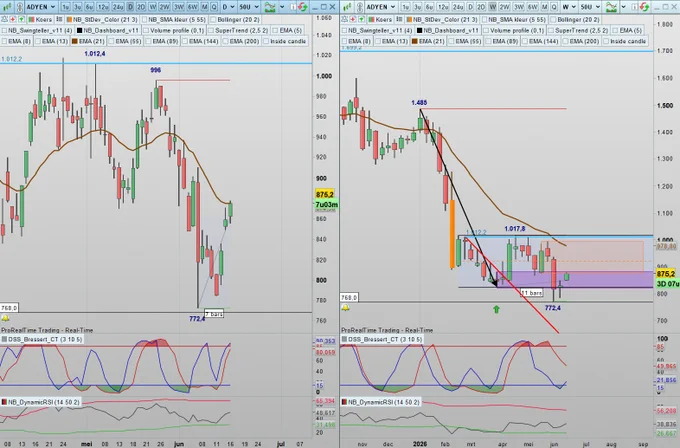Click the red-green refresh icon in right chart
Viewport: 680px width, 448px height.
[x=644, y=7]
